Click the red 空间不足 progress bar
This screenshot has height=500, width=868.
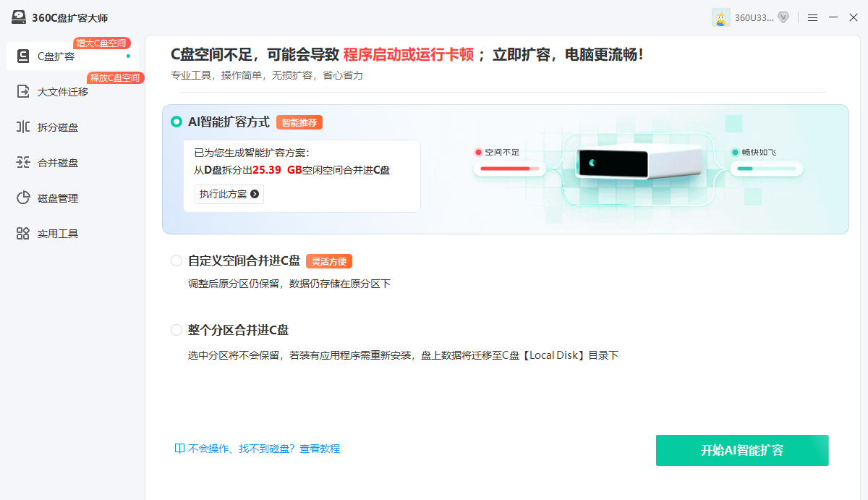[x=511, y=169]
